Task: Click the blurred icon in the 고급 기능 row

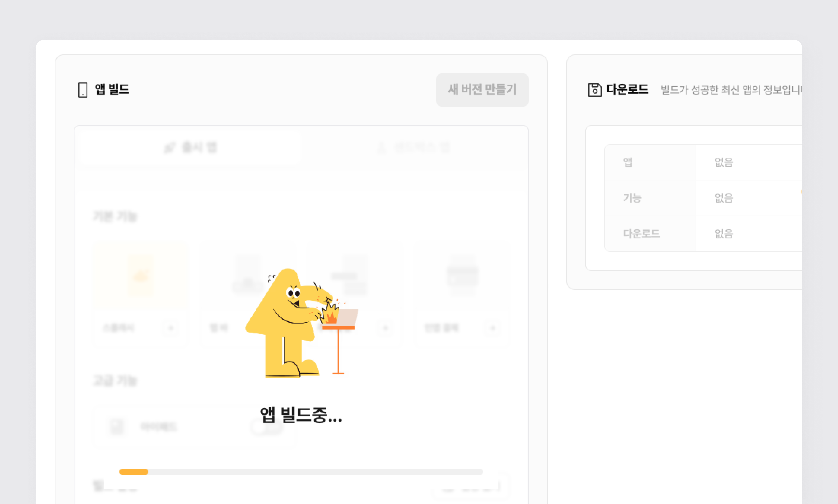Action: click(x=117, y=427)
